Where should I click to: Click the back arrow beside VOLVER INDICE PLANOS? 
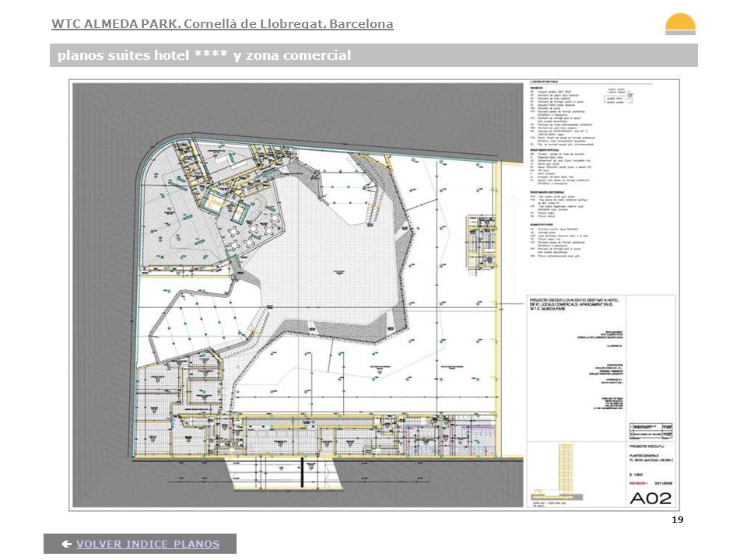[x=67, y=544]
